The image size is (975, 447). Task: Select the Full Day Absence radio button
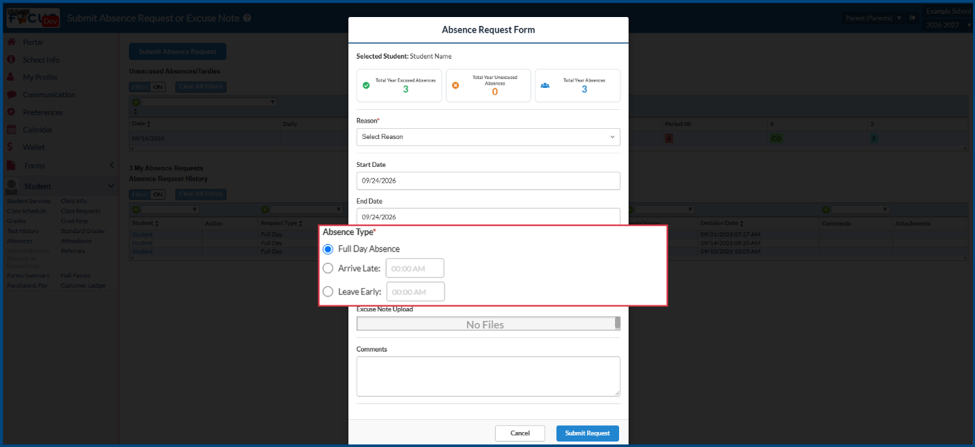click(x=328, y=249)
